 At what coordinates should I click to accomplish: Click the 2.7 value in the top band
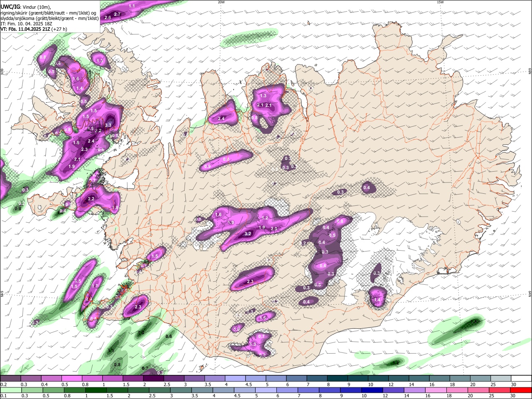(117, 14)
